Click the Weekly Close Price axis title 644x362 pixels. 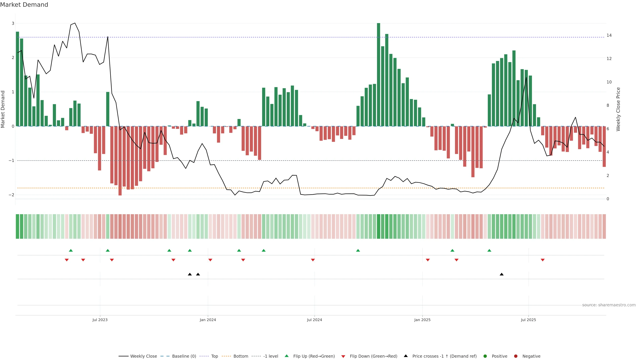point(618,109)
